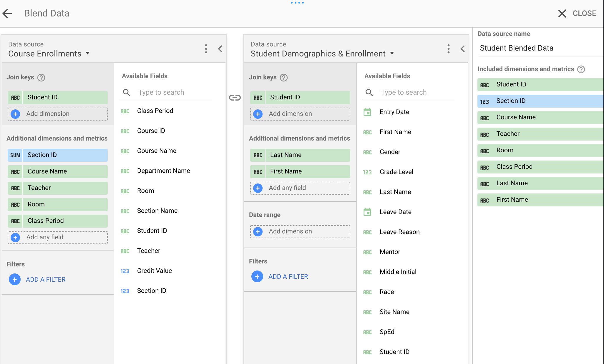Click Join keys help icon in Student Demographics
The width and height of the screenshot is (604, 364).
tap(284, 78)
